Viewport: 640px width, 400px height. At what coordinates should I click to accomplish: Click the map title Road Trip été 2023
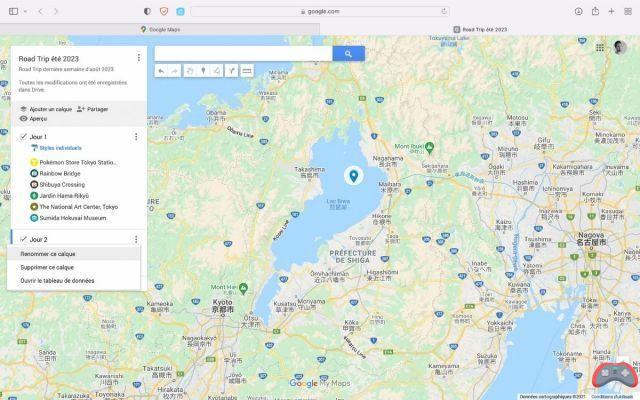[49, 59]
